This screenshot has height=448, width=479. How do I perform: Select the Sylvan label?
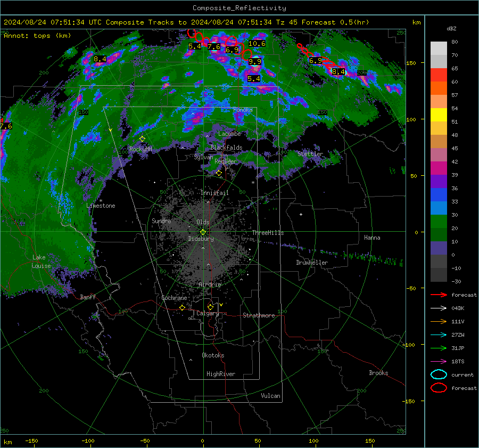coord(203,157)
